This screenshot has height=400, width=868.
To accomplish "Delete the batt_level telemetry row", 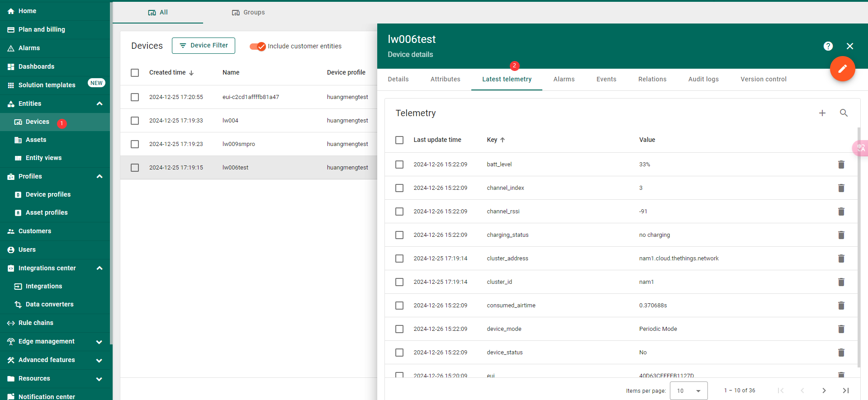I will (x=841, y=165).
